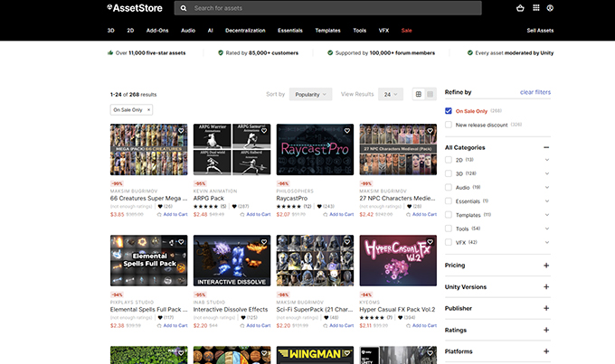
Task: Add Hyper Casual FX Pack to cart
Action: coord(421,325)
